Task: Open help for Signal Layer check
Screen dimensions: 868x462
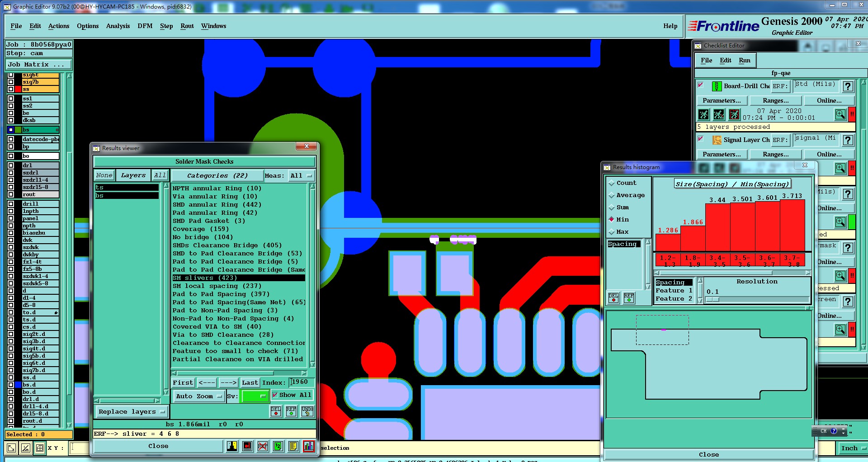Action: [848, 140]
